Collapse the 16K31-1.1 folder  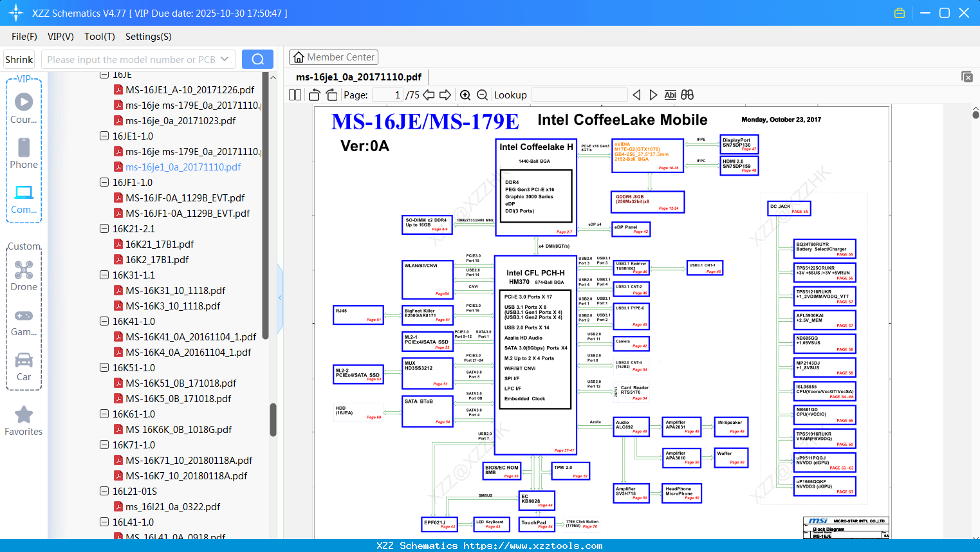point(104,275)
